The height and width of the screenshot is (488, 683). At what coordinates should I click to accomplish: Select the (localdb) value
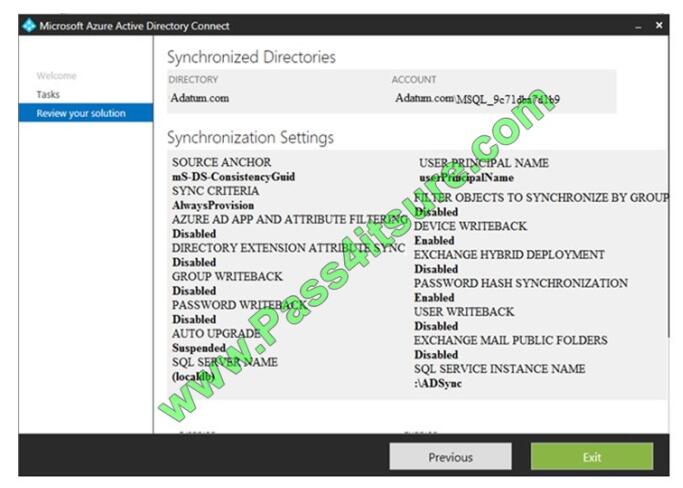coord(193,376)
